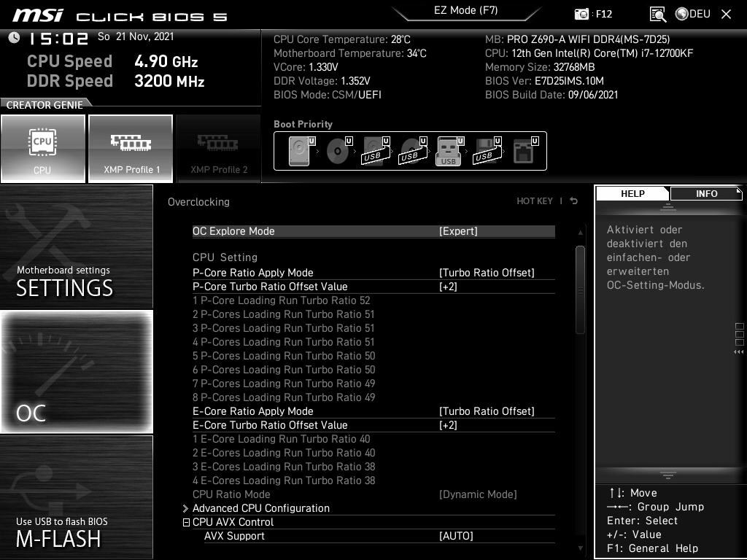This screenshot has height=560, width=747.
Task: Select the optical disc icon in Boot Priority
Action: [336, 150]
